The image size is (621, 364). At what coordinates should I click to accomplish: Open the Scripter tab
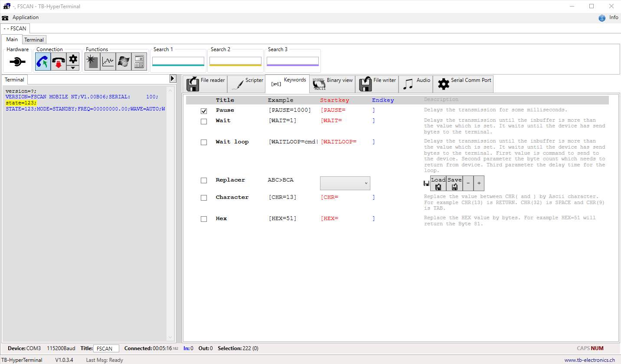tap(246, 84)
